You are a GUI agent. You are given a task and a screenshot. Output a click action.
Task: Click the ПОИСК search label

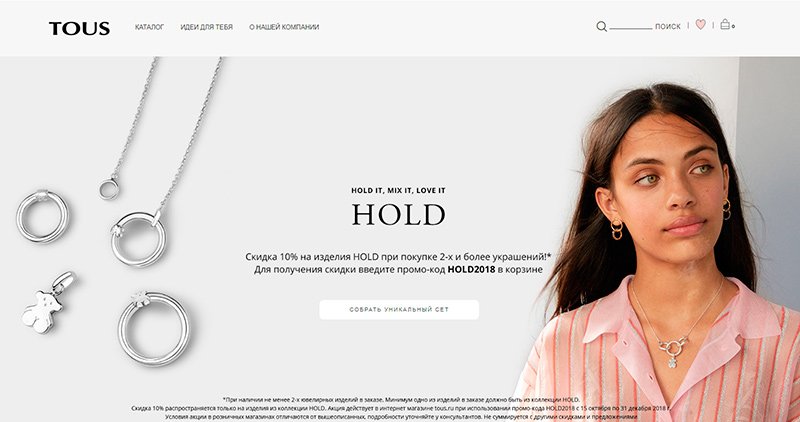coord(668,27)
